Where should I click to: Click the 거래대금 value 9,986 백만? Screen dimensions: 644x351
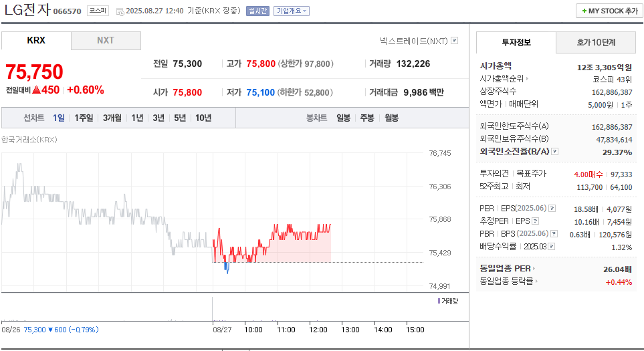pyautogui.click(x=423, y=93)
